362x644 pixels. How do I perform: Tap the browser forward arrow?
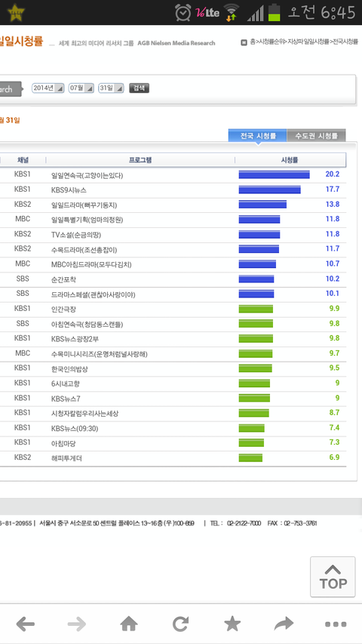[77, 624]
